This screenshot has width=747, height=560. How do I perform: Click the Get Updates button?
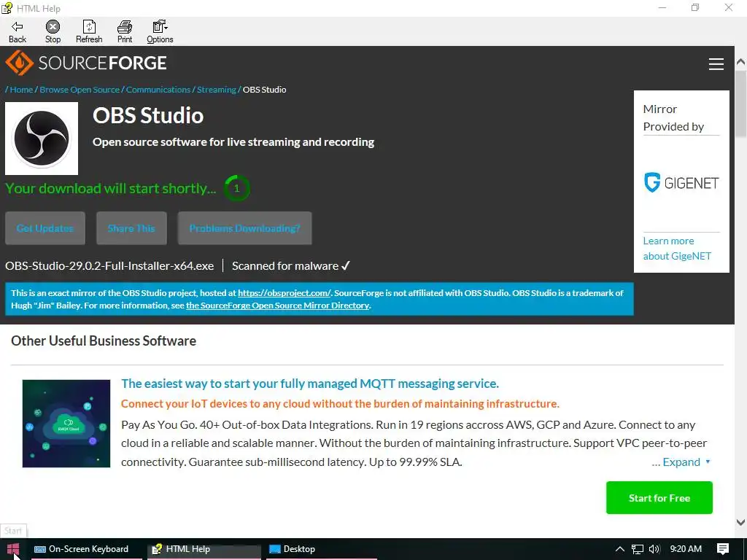45,228
